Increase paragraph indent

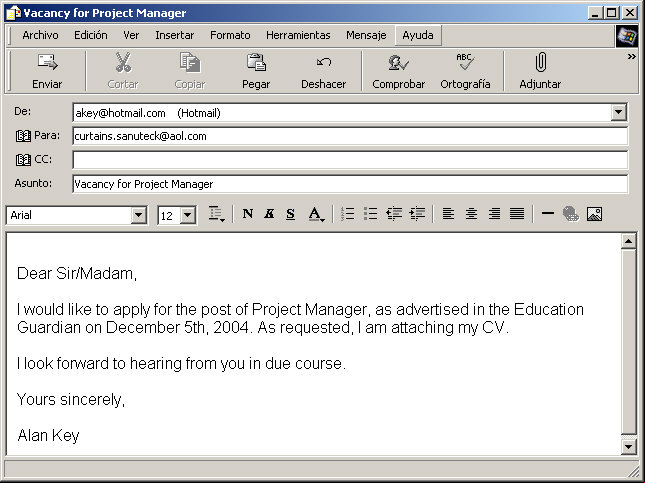(x=417, y=214)
